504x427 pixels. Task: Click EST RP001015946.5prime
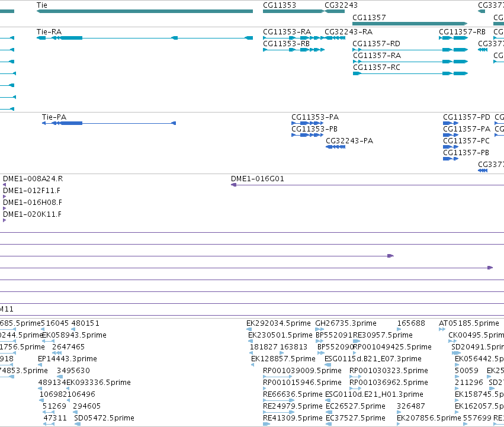302,383
